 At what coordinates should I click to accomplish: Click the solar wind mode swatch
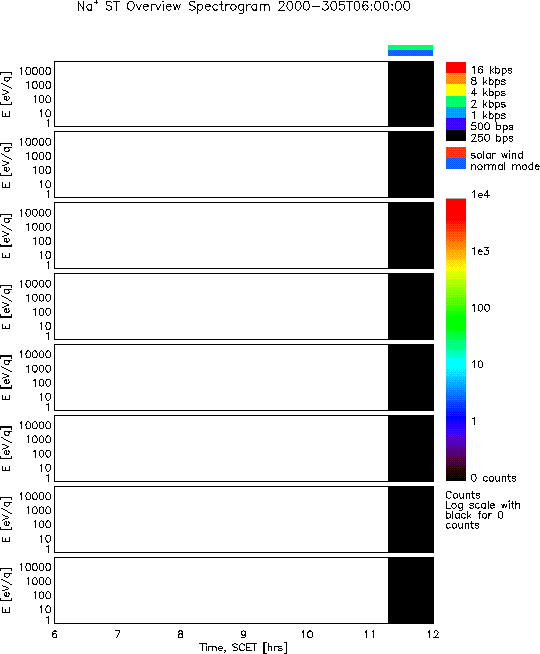pos(456,153)
